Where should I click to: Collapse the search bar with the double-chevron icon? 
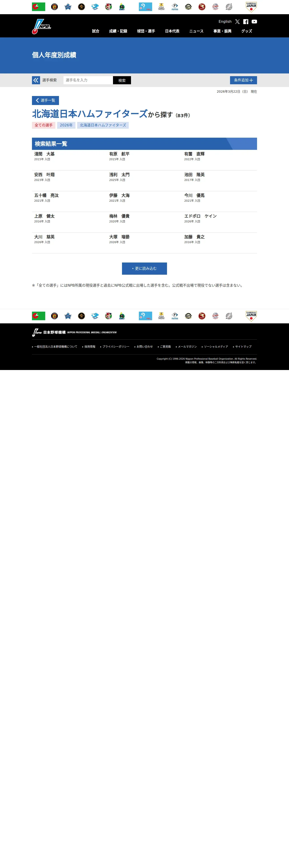(36, 80)
